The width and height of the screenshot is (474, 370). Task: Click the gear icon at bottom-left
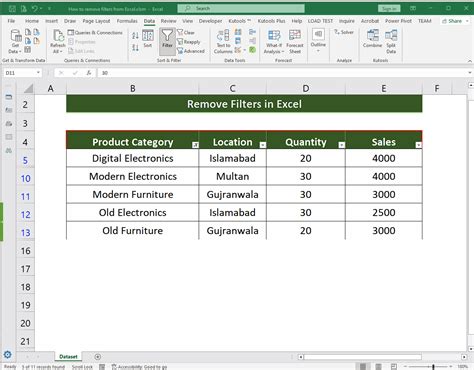coord(7,355)
